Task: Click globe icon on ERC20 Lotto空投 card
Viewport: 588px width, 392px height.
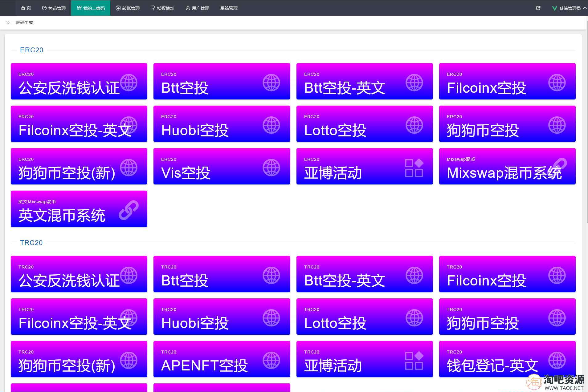Action: click(414, 125)
